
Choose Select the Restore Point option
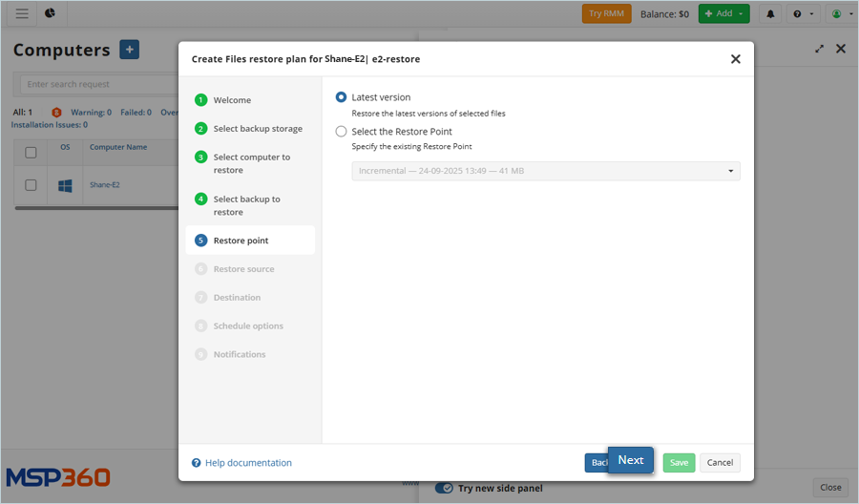click(x=342, y=132)
